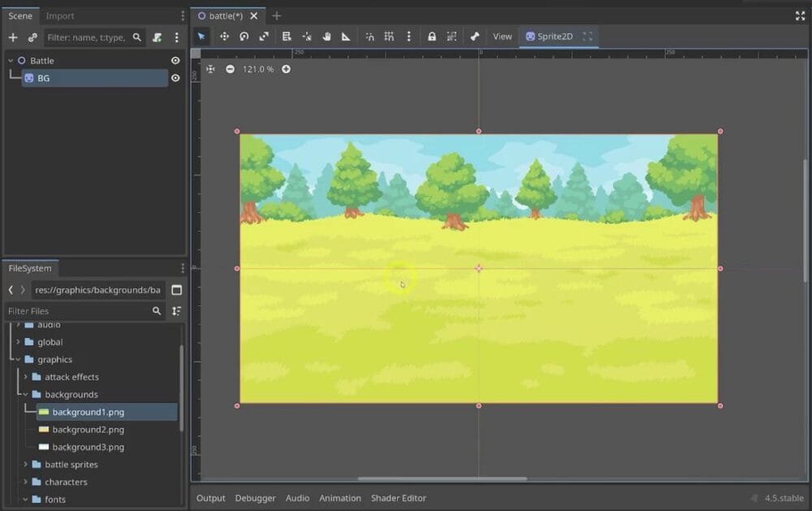Expand the battle sprites folder
Viewport: 812px width, 511px height.
[x=25, y=465]
